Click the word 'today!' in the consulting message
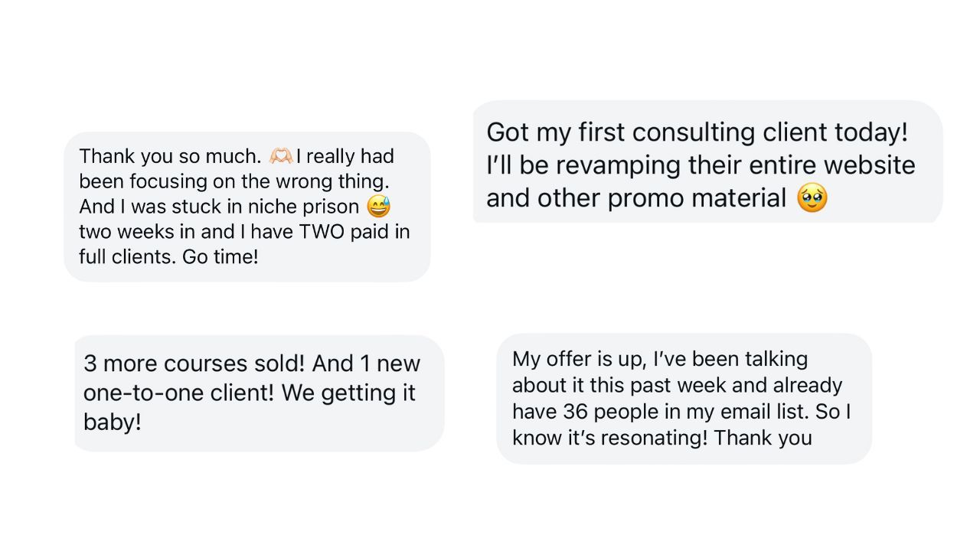Screen dimensions: 980x551 tap(871, 132)
